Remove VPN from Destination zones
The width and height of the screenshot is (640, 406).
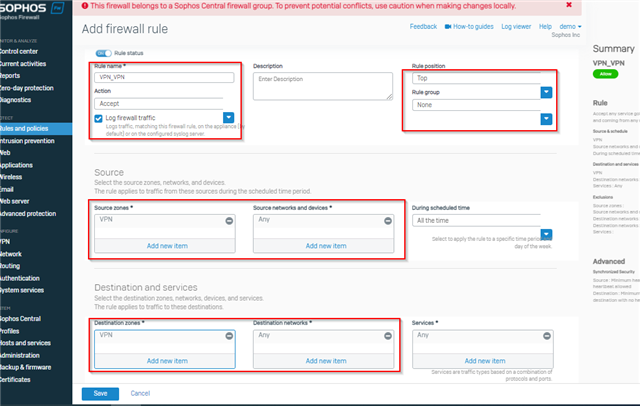pyautogui.click(x=229, y=336)
